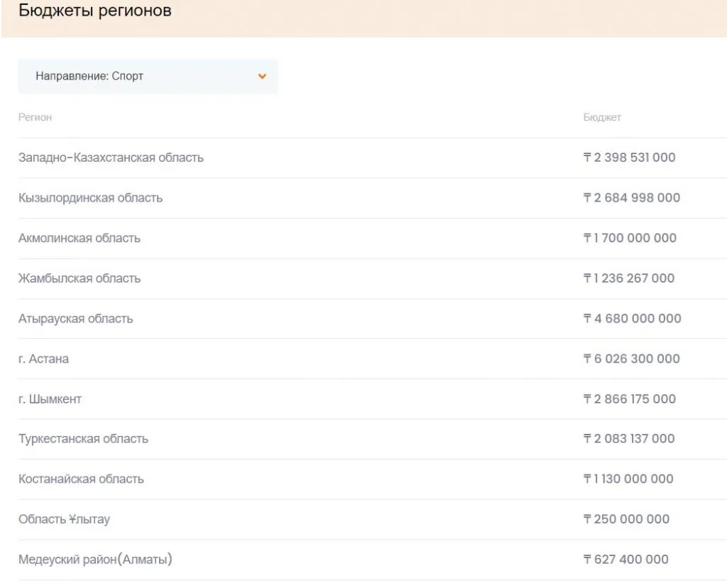Viewport: 727px width, 588px height.
Task: Select 'г. Астана' in the region table
Action: click(43, 359)
